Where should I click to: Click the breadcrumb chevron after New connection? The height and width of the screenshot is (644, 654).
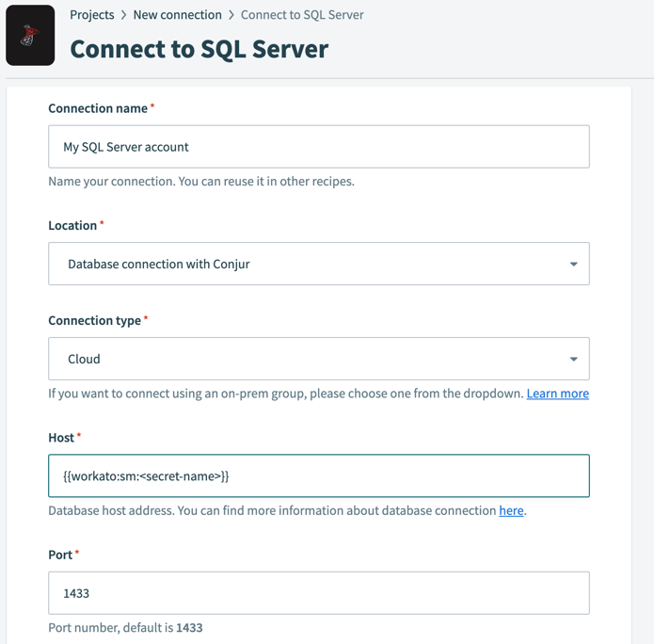click(231, 15)
